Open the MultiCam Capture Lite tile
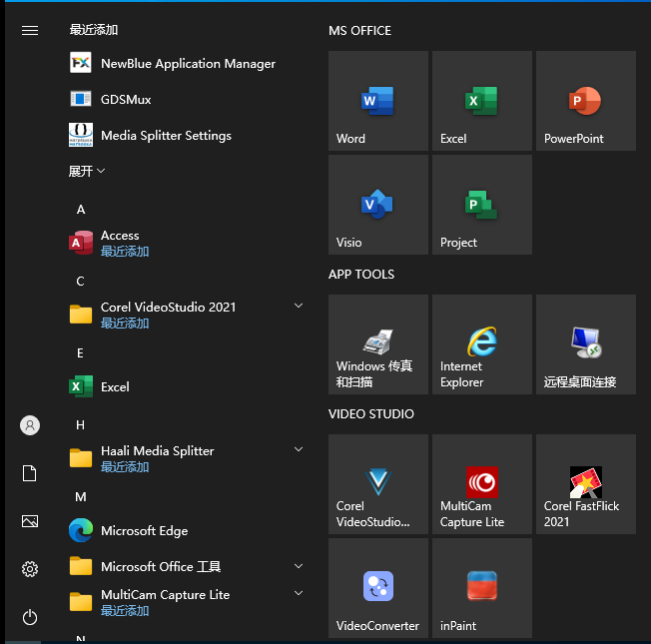 [481, 484]
